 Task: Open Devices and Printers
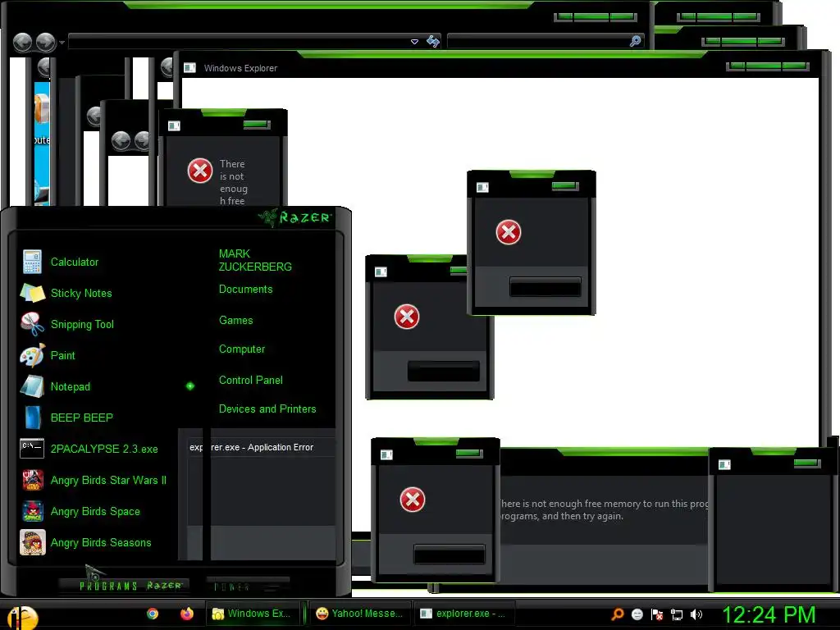[x=267, y=409]
